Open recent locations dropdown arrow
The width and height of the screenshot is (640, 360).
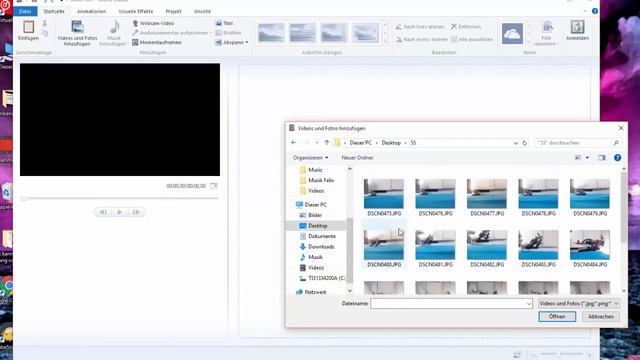pyautogui.click(x=317, y=143)
